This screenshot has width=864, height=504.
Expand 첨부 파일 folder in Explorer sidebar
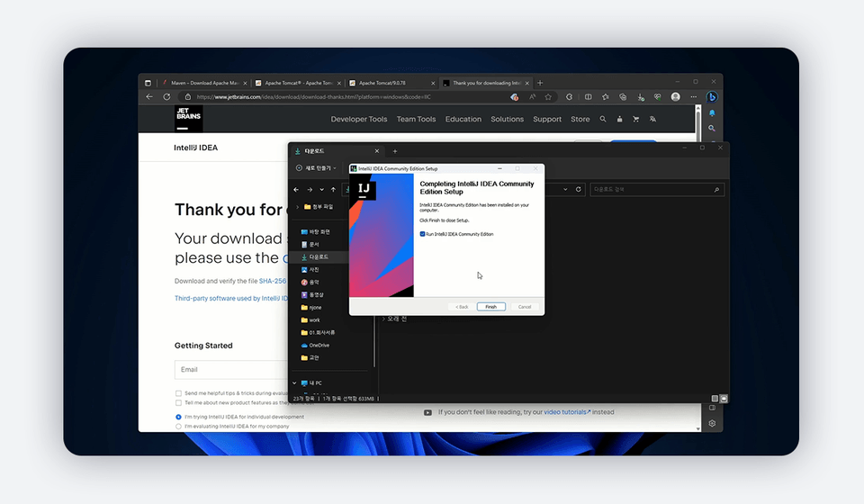(x=298, y=207)
